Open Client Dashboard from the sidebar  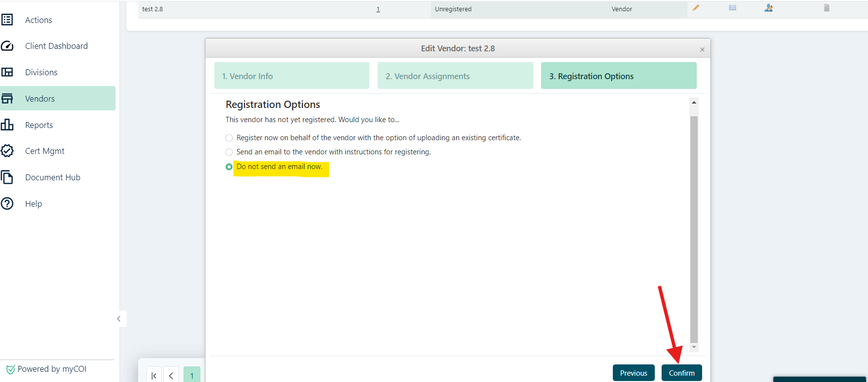click(x=56, y=46)
